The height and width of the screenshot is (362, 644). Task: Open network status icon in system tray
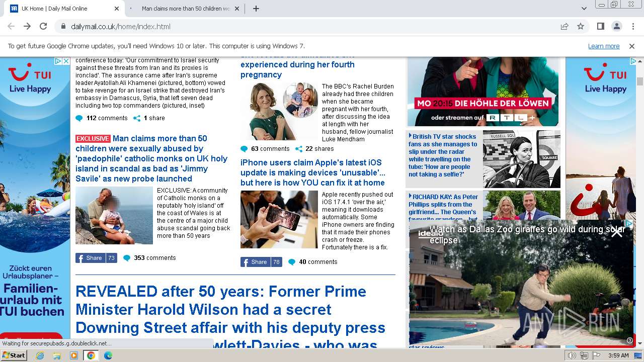pos(584,355)
